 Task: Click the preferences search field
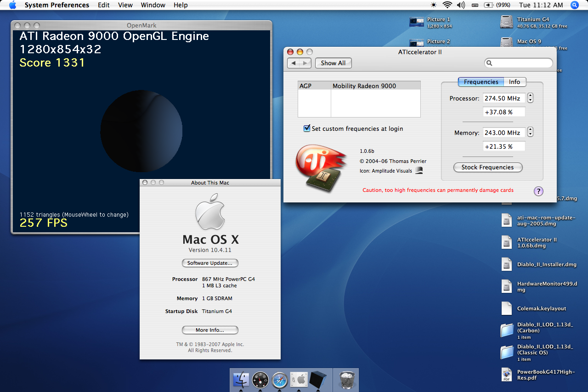pos(519,63)
